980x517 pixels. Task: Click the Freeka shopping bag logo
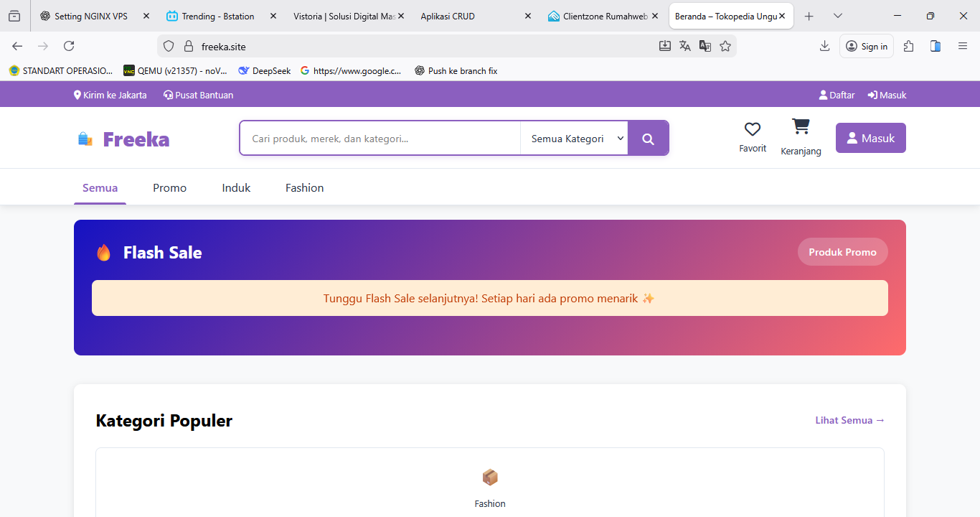tap(85, 139)
